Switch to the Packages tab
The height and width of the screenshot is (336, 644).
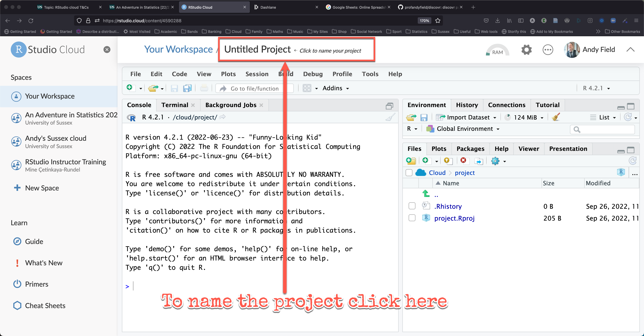[x=470, y=149]
